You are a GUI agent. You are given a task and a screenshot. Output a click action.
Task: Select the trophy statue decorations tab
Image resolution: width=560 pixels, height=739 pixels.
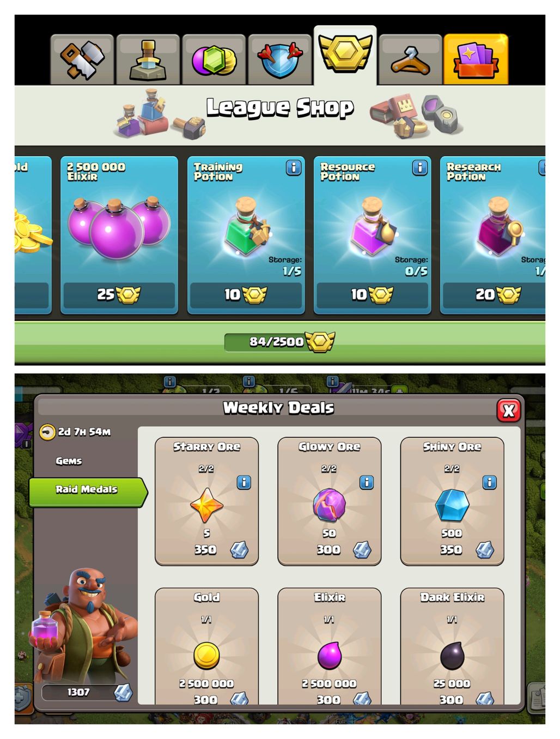[148, 59]
